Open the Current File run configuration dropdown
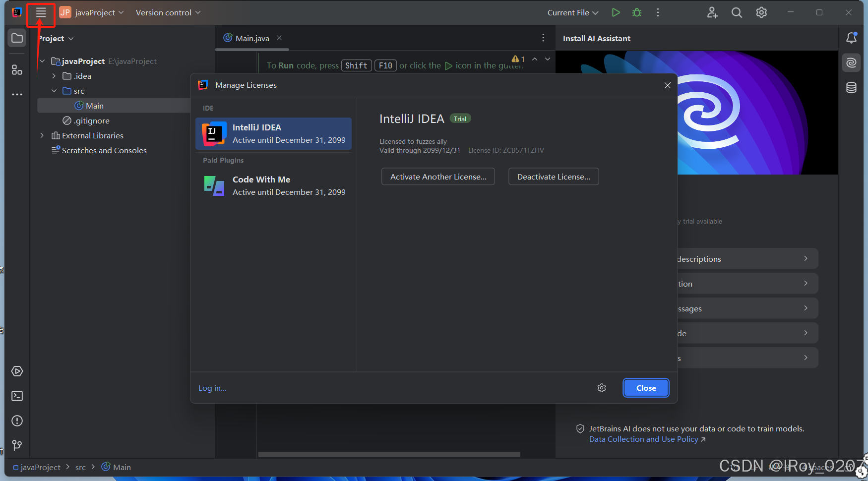 (x=573, y=12)
